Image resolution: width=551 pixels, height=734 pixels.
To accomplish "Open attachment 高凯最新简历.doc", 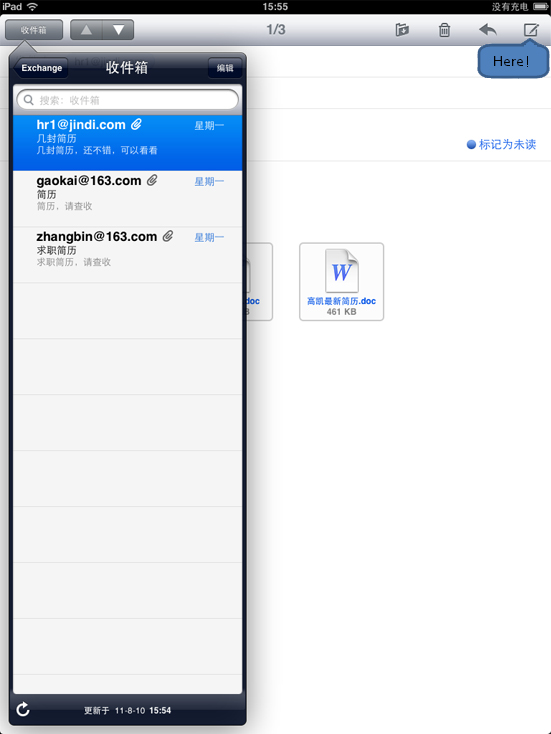I will [x=341, y=281].
